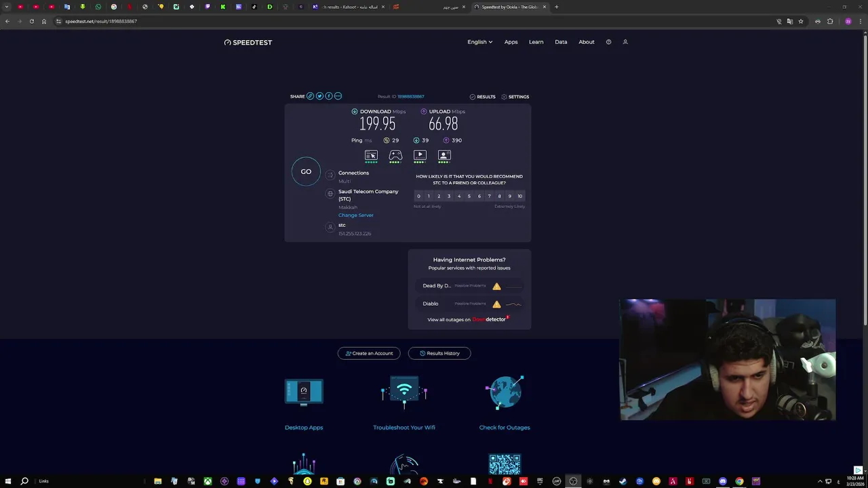Open the user account icon in header
Viewport: 868px width, 488px height.
click(x=625, y=42)
